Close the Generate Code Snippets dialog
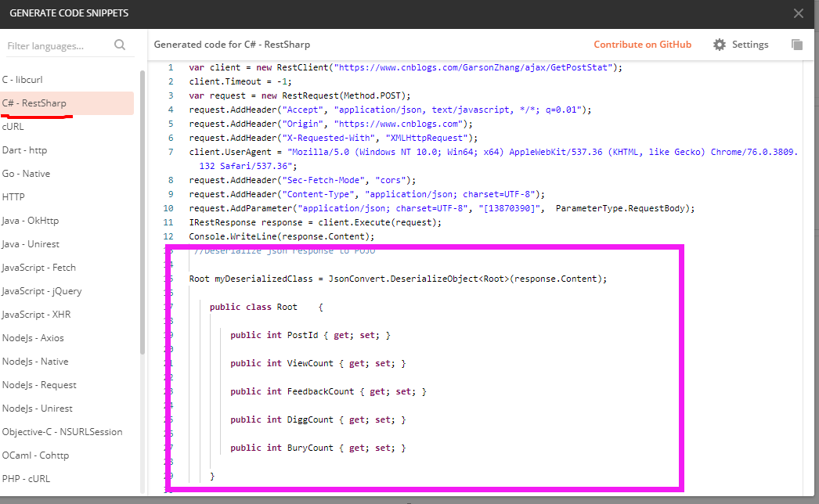This screenshot has height=504, width=819. click(798, 13)
